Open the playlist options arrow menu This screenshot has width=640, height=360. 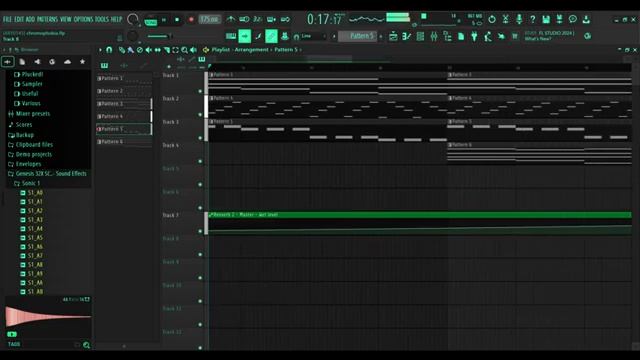pyautogui.click(x=100, y=50)
